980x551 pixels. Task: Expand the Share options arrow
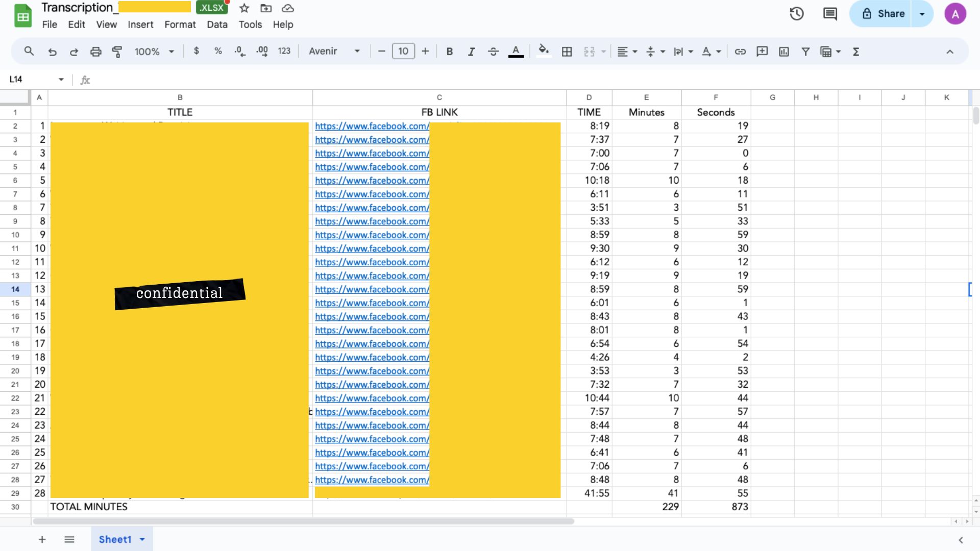point(922,14)
